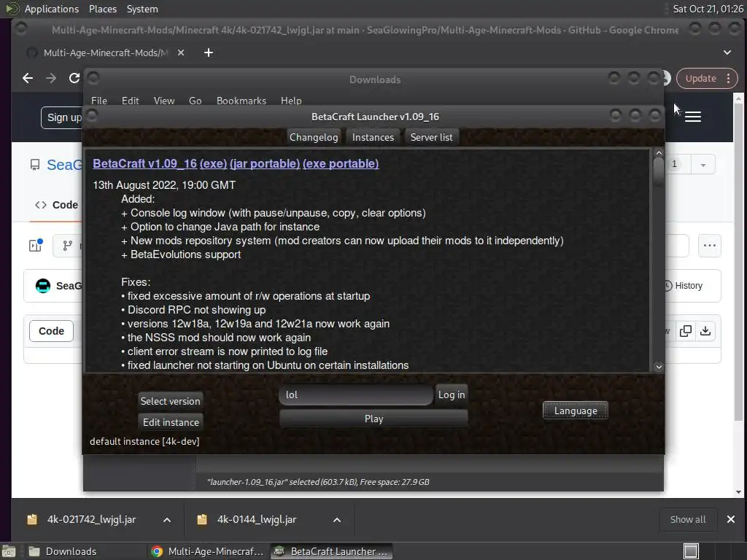Click the branch selector icon on GitHub
The width and height of the screenshot is (747, 560).
(68, 246)
